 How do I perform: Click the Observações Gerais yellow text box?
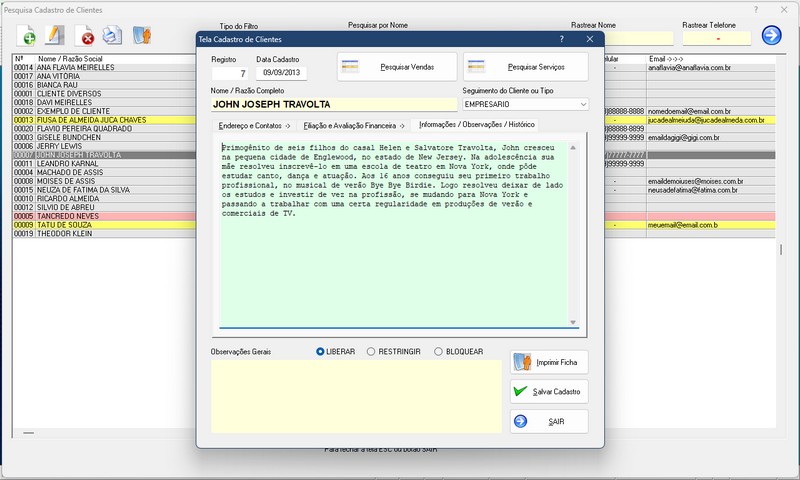(x=356, y=396)
